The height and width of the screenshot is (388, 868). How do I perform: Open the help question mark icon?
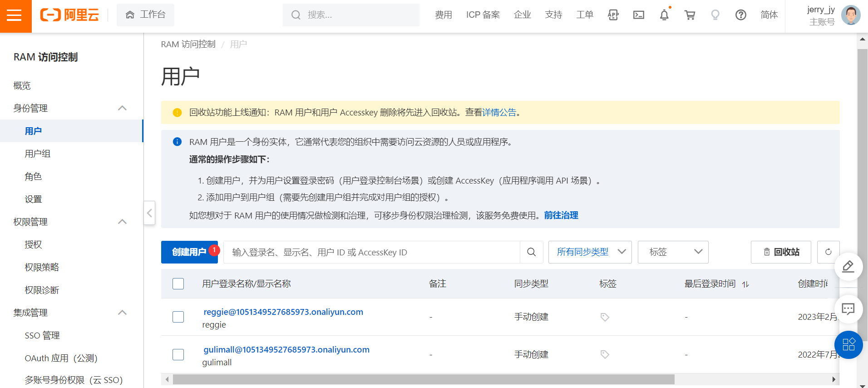pos(741,15)
